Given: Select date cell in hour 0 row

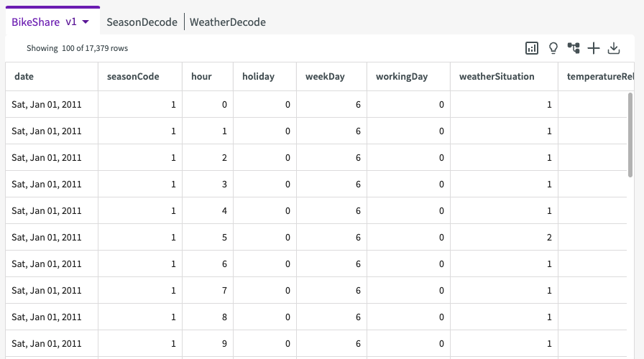Looking at the screenshot, I should [x=52, y=104].
